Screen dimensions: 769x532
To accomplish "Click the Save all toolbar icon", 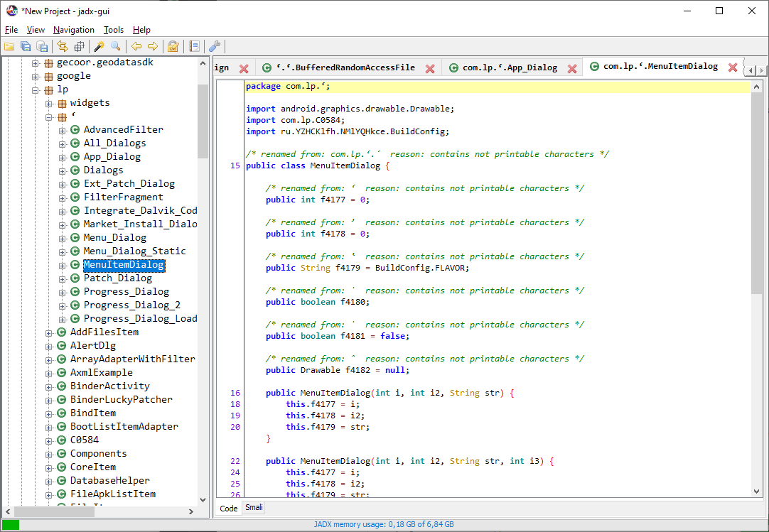I will 25,46.
